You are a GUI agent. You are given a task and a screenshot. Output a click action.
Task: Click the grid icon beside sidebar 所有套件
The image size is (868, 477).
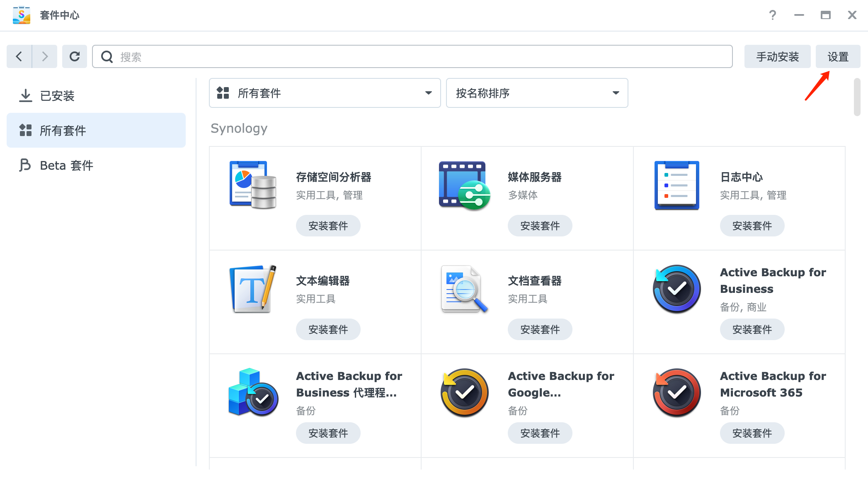26,130
